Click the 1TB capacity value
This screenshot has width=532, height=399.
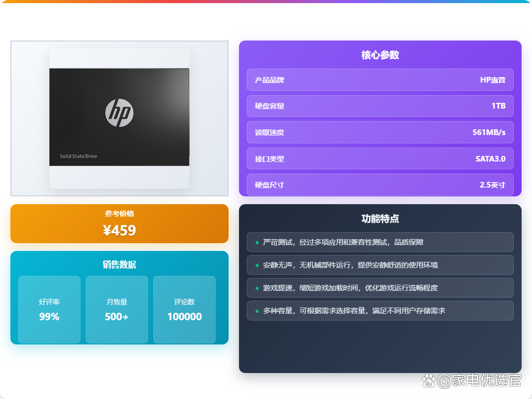pyautogui.click(x=498, y=106)
